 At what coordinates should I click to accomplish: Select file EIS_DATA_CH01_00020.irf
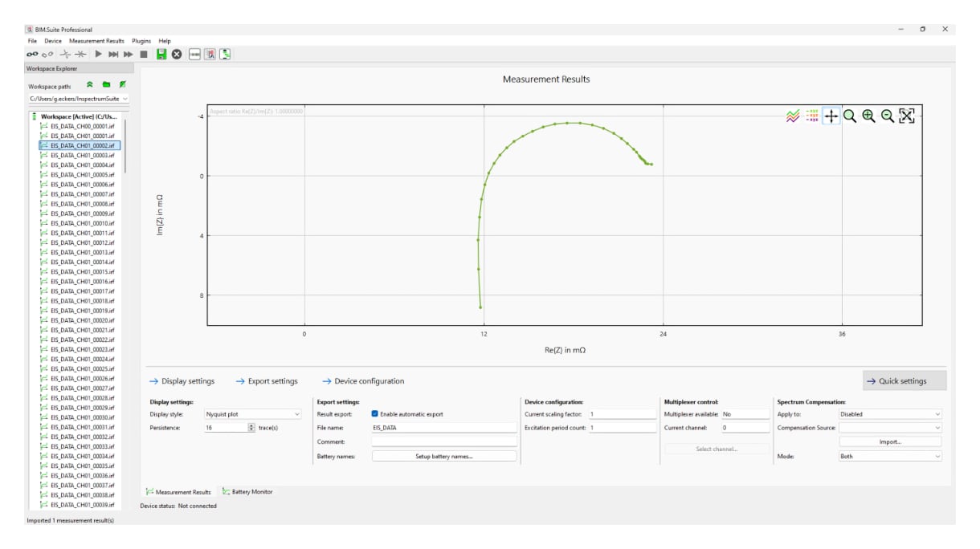click(81, 320)
